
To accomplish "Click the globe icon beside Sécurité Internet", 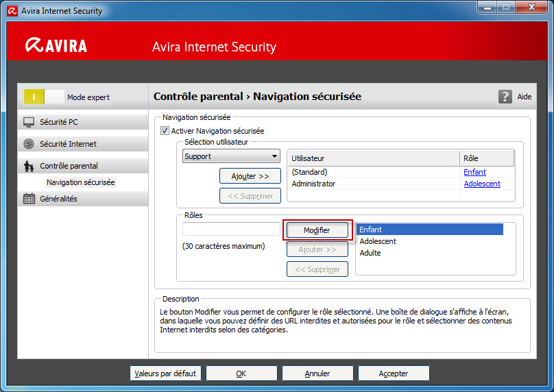I will click(x=29, y=144).
